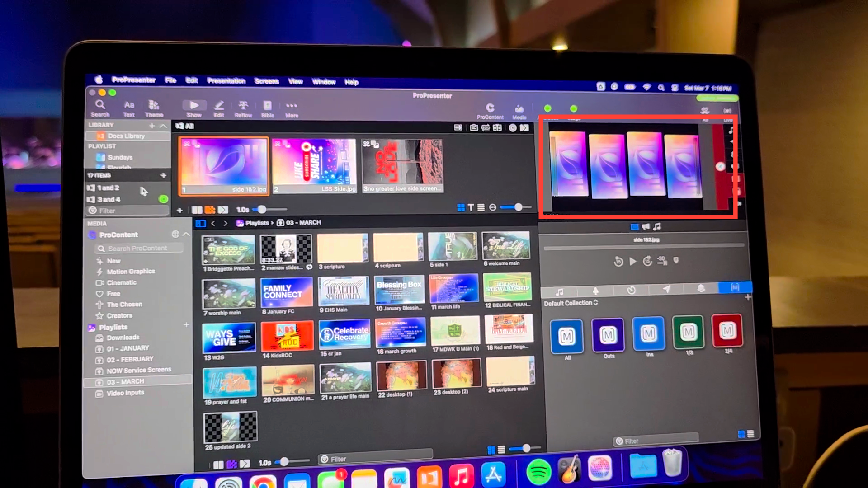Open the Screens menu
Viewport: 868px width, 488px height.
[266, 81]
